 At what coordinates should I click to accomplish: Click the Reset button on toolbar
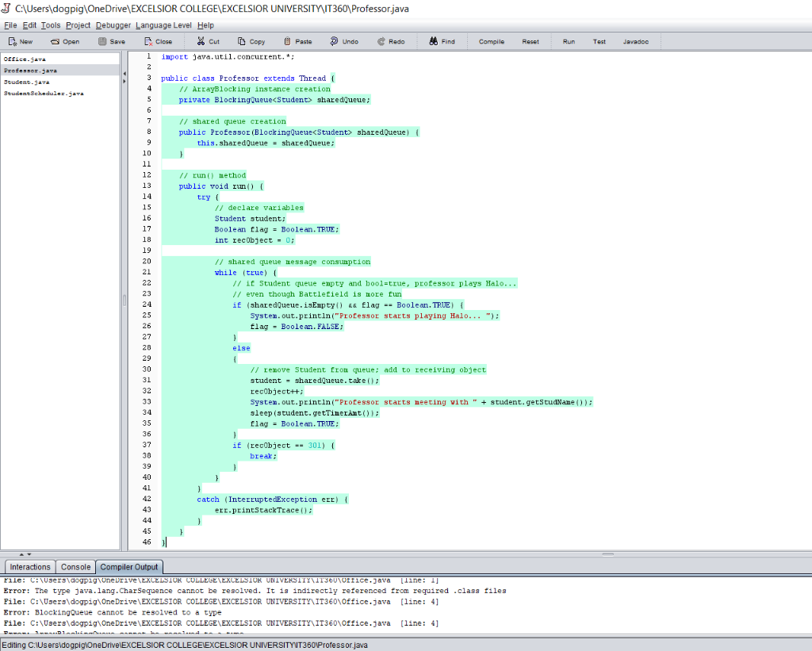tap(530, 41)
